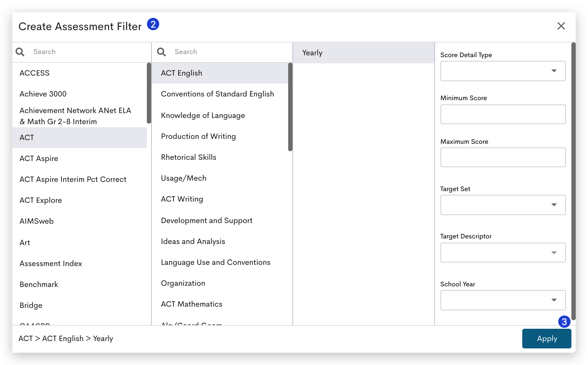Click the filter options panel scrollbar
This screenshot has height=365, width=588.
coord(573,181)
